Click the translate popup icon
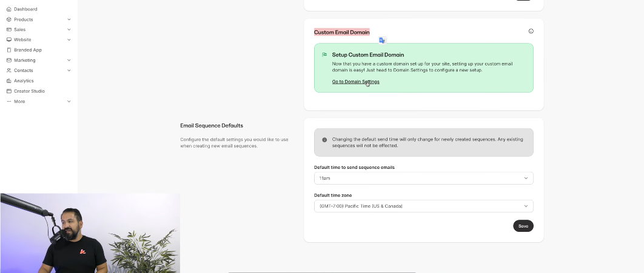This screenshot has height=273, width=644. coord(382,40)
